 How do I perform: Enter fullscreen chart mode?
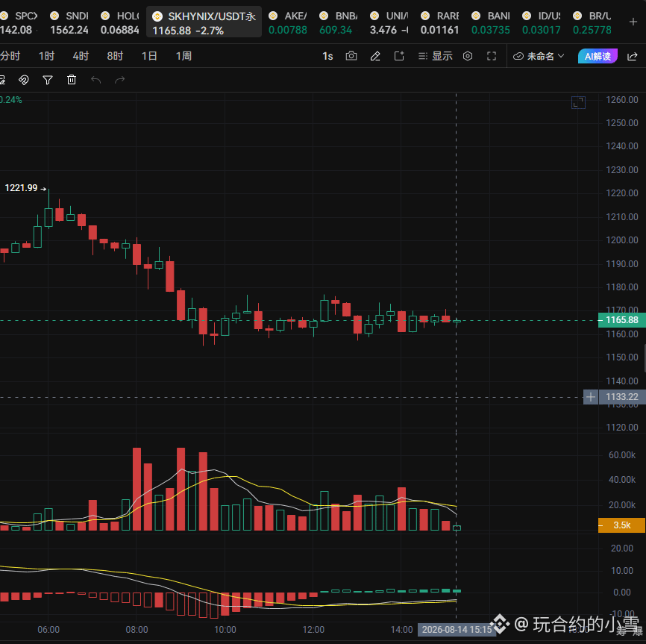point(492,56)
